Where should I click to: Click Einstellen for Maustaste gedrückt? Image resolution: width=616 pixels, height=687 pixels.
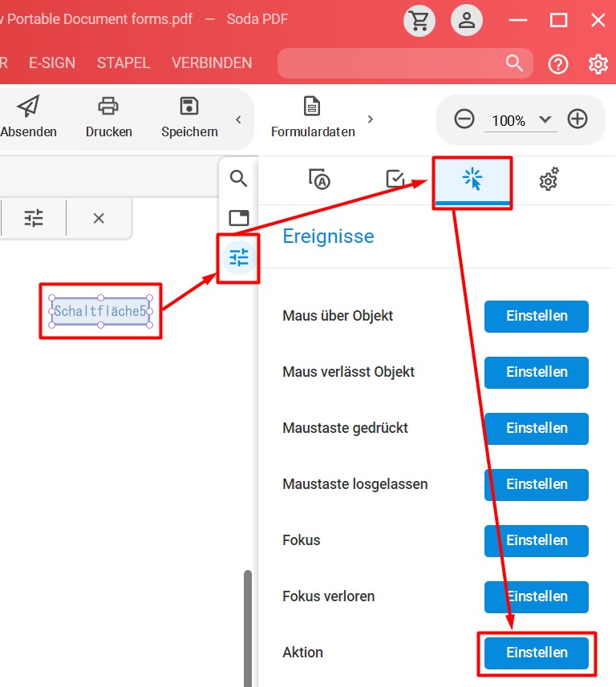coord(537,429)
